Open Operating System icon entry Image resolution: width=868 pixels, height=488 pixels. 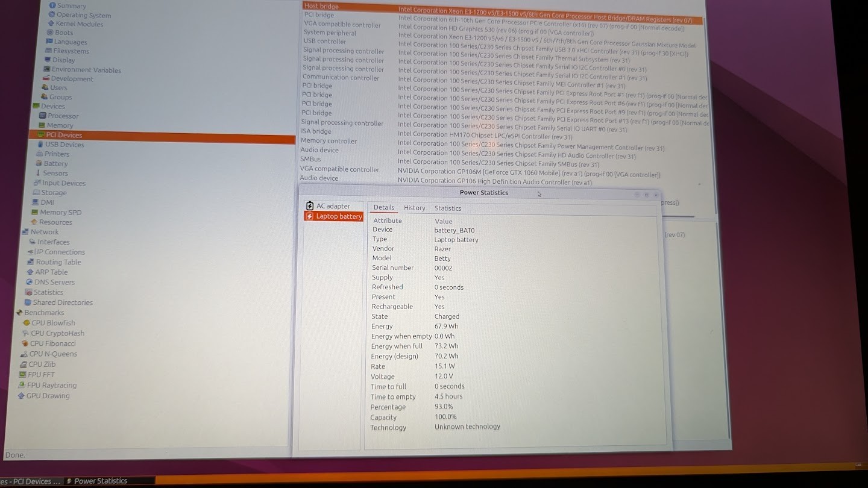52,14
